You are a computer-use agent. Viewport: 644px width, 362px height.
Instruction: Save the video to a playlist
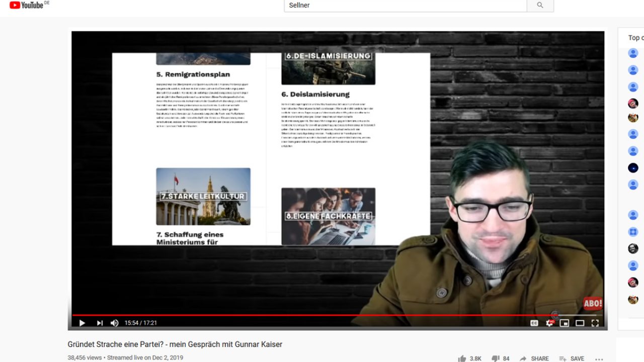[x=572, y=358]
